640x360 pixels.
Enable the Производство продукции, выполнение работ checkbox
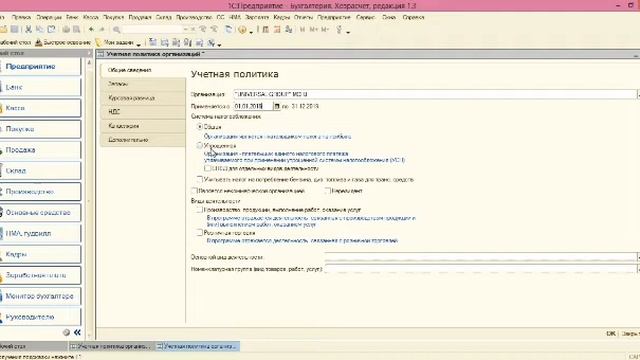[200, 210]
